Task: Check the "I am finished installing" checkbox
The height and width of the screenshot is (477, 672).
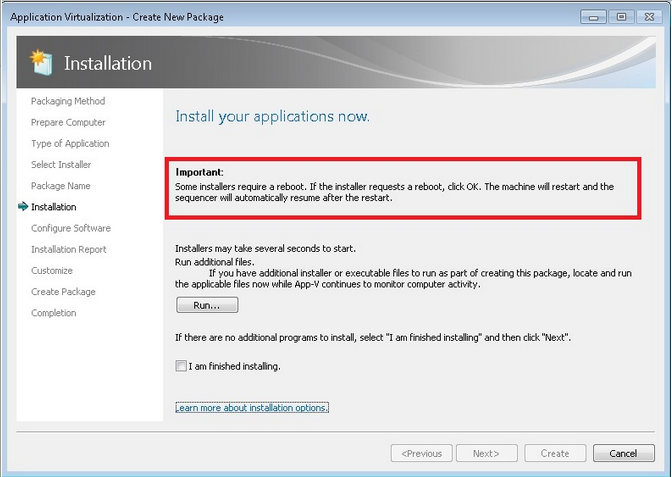Action: click(181, 366)
